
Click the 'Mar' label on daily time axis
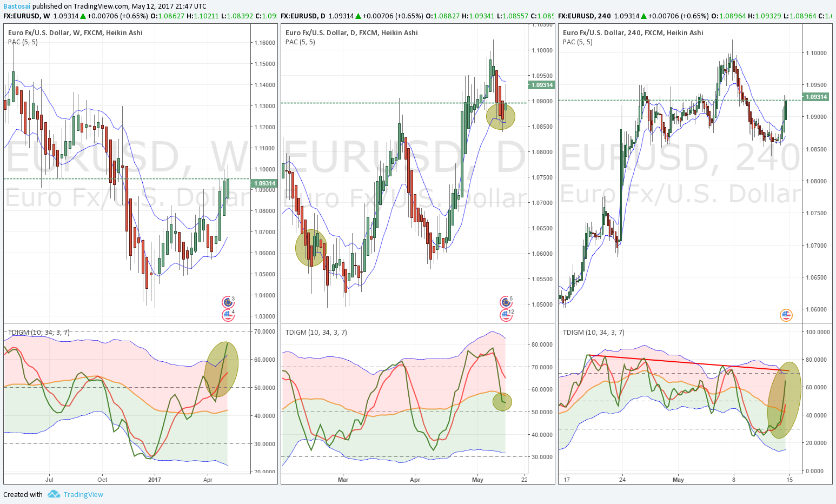click(343, 479)
